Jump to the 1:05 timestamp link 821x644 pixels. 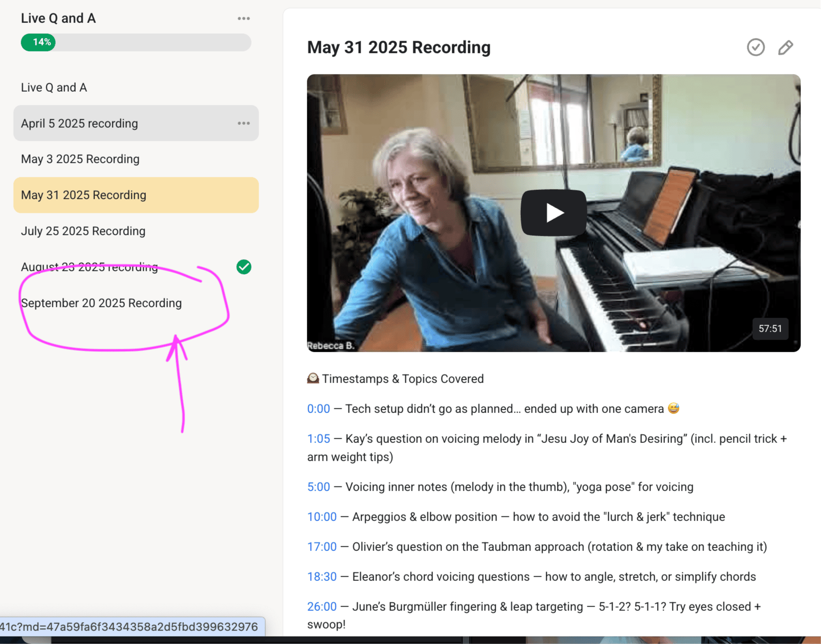[318, 439]
